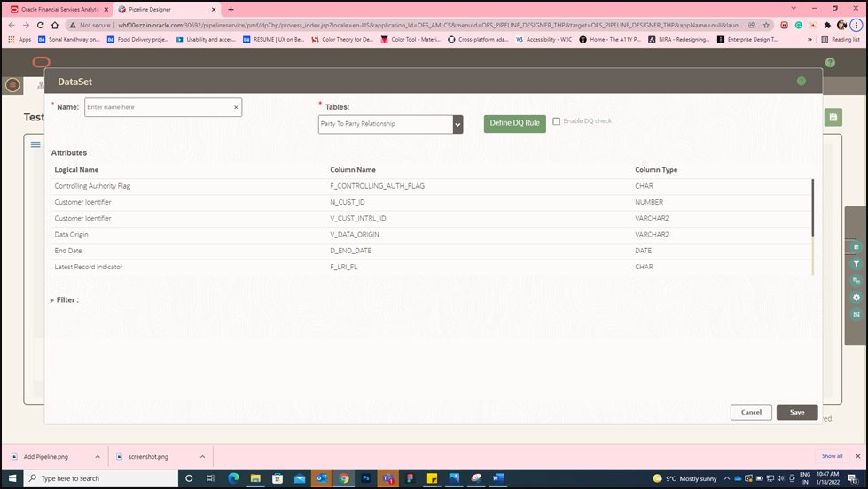Click the Attributes table vertical scrollbar

point(813,207)
